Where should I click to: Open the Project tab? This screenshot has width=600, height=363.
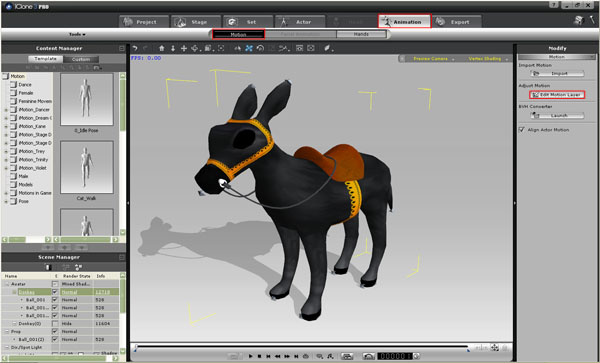pyautogui.click(x=144, y=22)
